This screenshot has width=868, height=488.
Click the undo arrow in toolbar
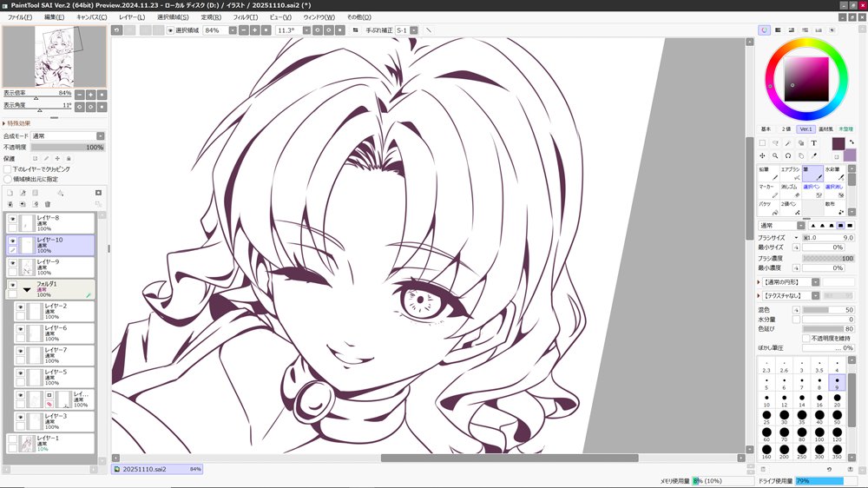(x=117, y=30)
